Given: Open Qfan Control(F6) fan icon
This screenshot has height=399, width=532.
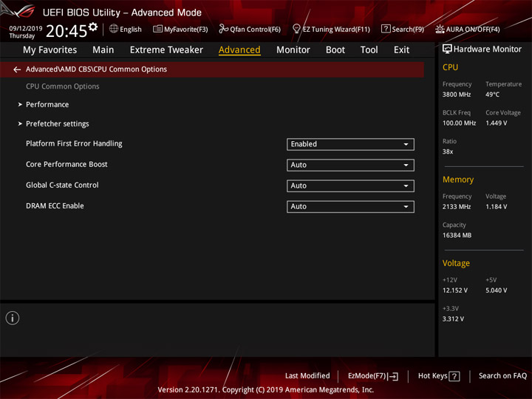Looking at the screenshot, I should pos(223,29).
